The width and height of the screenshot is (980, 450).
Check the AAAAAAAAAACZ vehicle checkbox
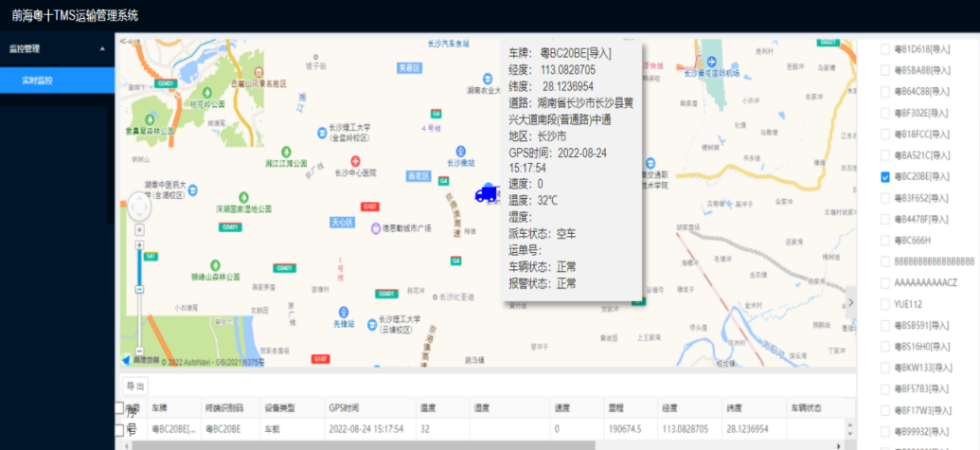[x=885, y=283]
